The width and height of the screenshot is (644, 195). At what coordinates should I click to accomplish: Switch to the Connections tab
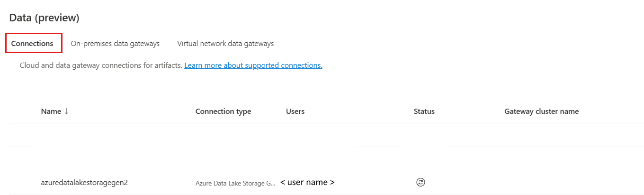pos(32,43)
